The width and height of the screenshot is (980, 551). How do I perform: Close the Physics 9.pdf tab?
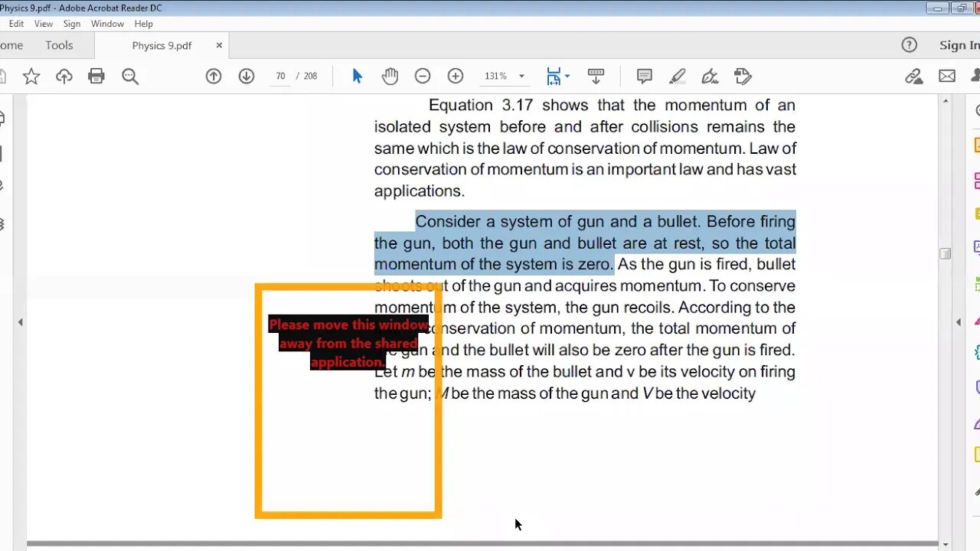coord(219,45)
